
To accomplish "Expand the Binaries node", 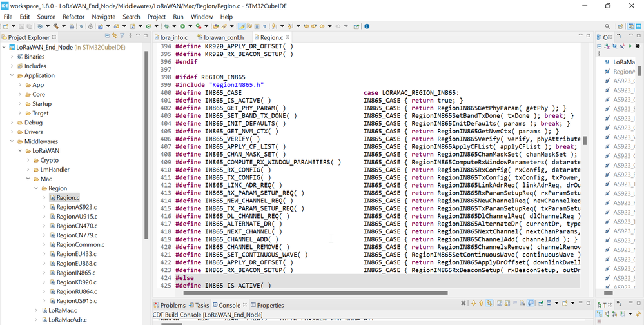I will (12, 57).
